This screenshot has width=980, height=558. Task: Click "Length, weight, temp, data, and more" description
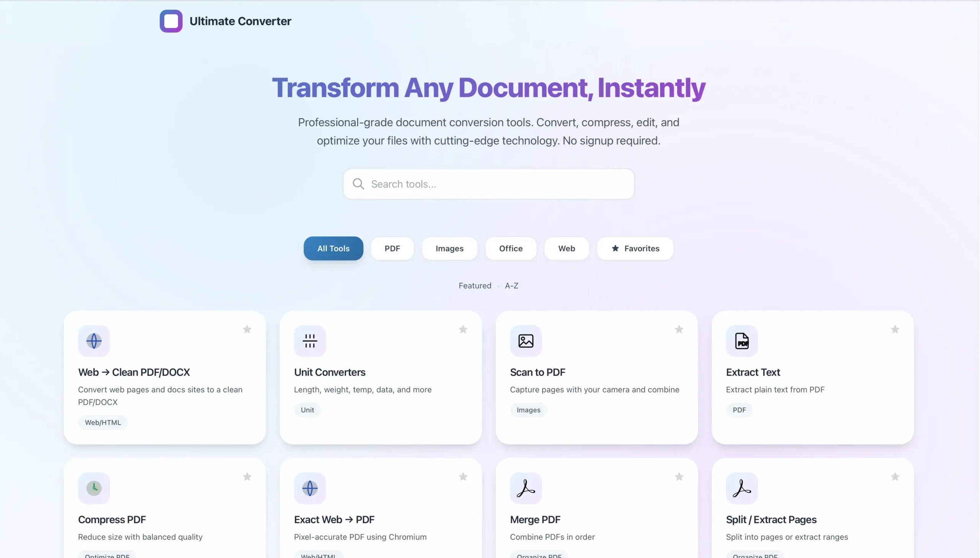pos(363,389)
